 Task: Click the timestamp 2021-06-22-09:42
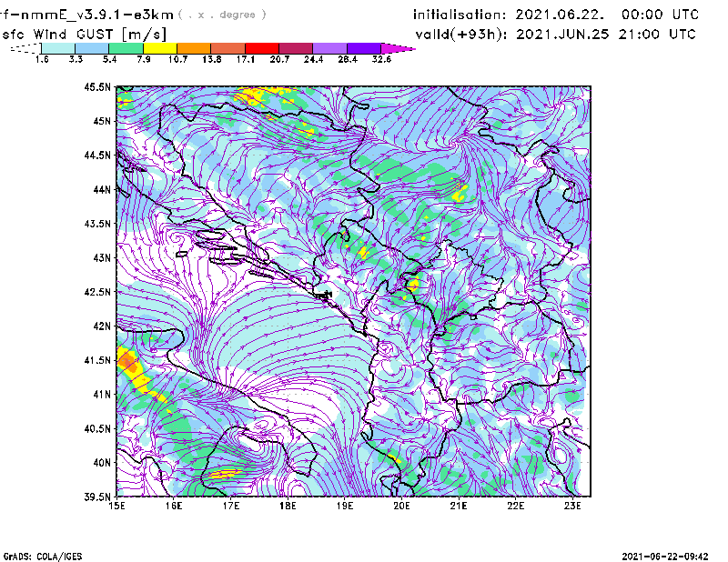(665, 556)
